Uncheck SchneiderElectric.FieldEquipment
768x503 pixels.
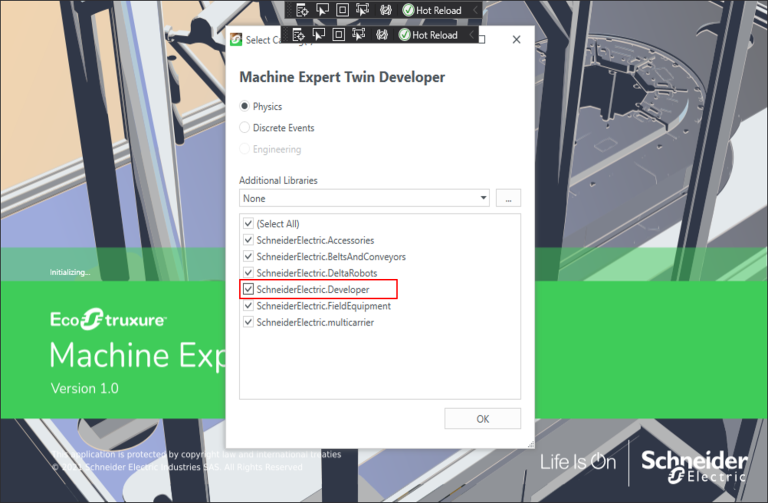(248, 306)
